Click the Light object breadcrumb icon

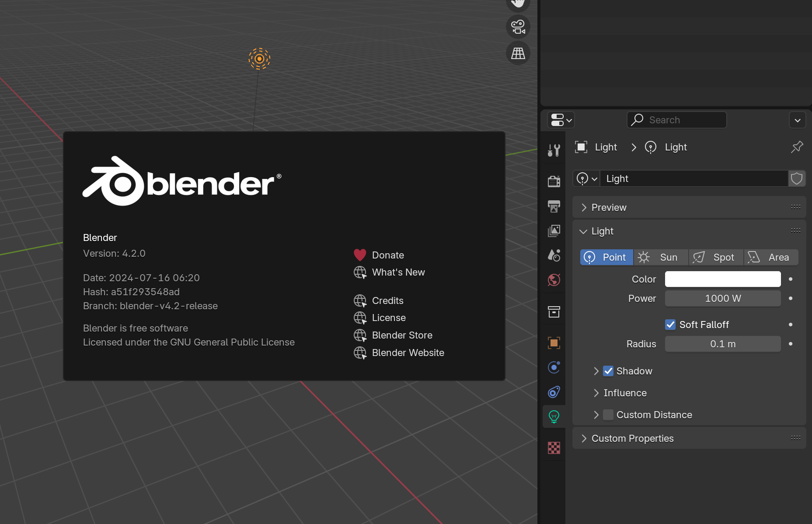pos(581,147)
